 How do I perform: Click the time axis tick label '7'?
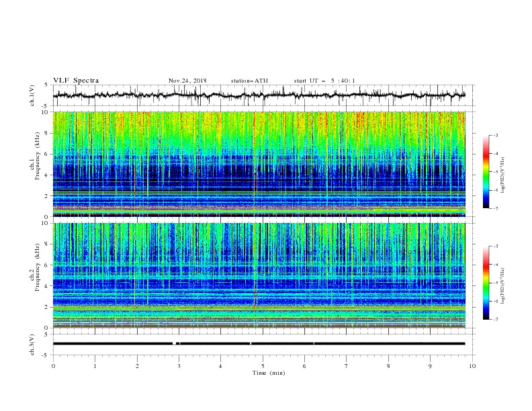coord(347,366)
